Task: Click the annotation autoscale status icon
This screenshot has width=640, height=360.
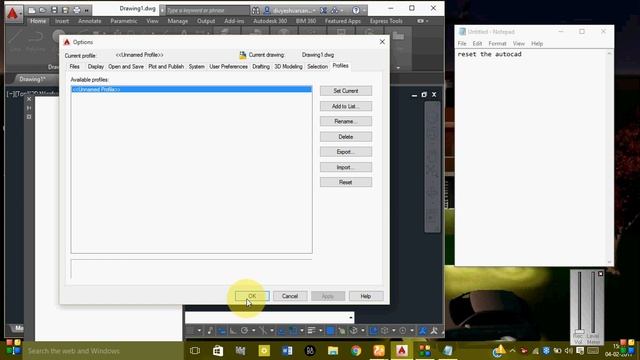Action: pos(433,331)
